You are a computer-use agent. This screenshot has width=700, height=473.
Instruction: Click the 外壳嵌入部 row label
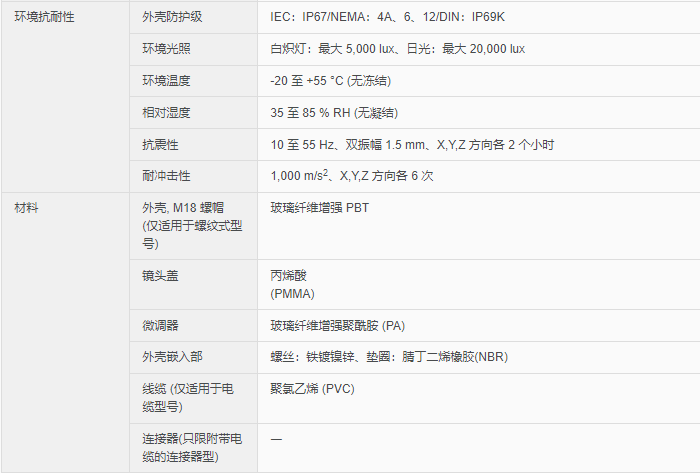(x=172, y=358)
